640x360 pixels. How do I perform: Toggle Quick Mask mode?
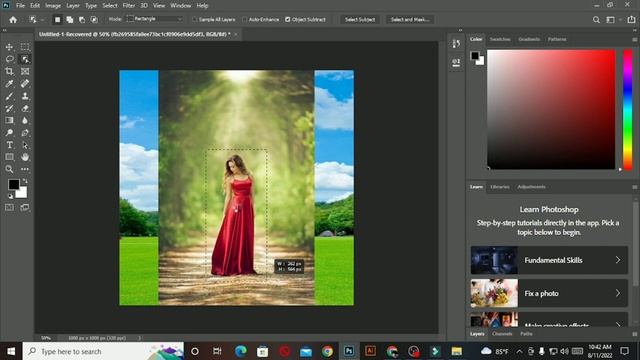pos(9,207)
